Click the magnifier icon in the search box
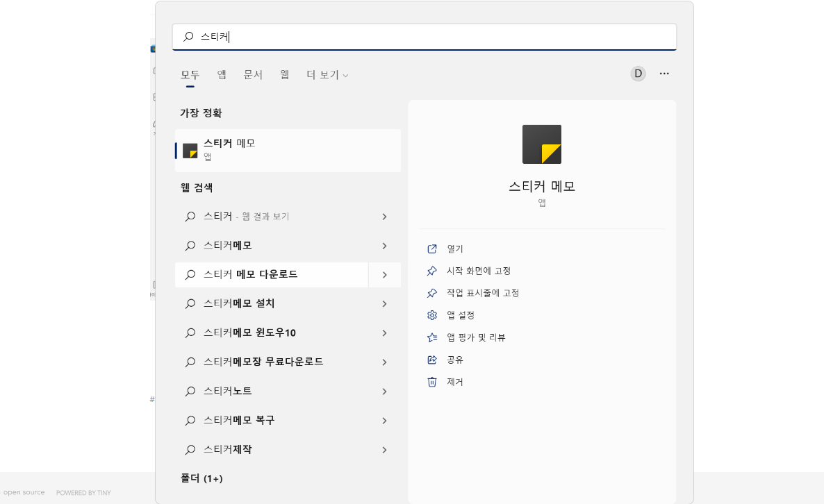Viewport: 824px width, 504px height. [x=188, y=36]
